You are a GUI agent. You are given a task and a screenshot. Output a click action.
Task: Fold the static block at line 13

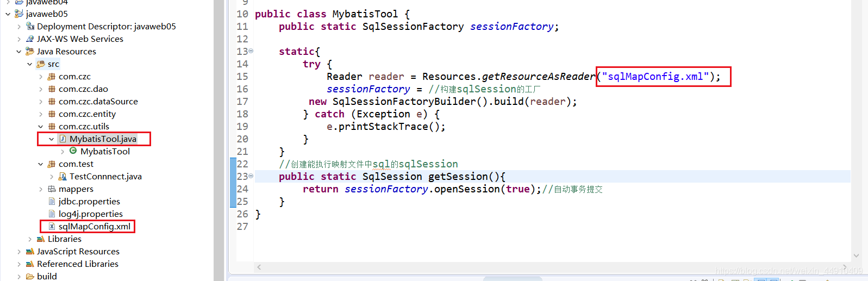[x=251, y=51]
